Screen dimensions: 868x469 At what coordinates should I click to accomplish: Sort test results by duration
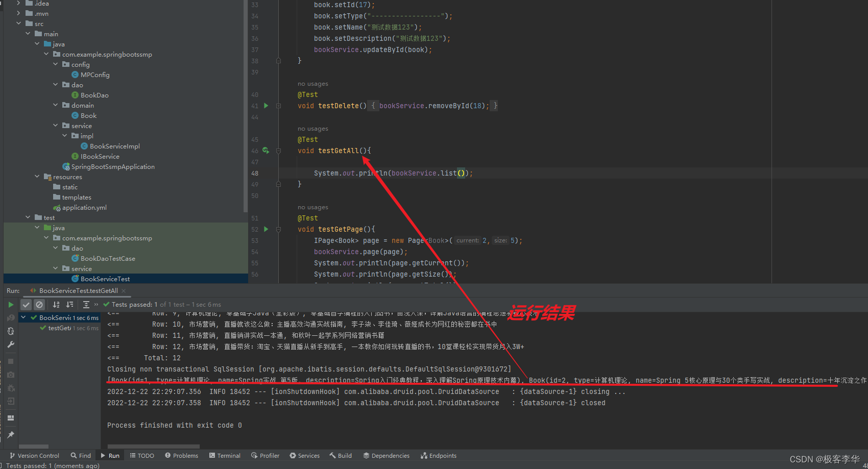70,305
